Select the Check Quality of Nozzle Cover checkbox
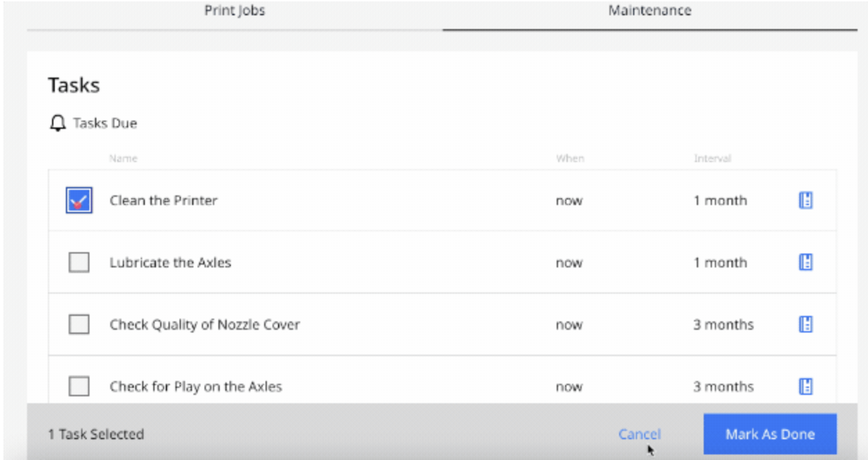Image resolution: width=868 pixels, height=460 pixels. click(x=79, y=324)
